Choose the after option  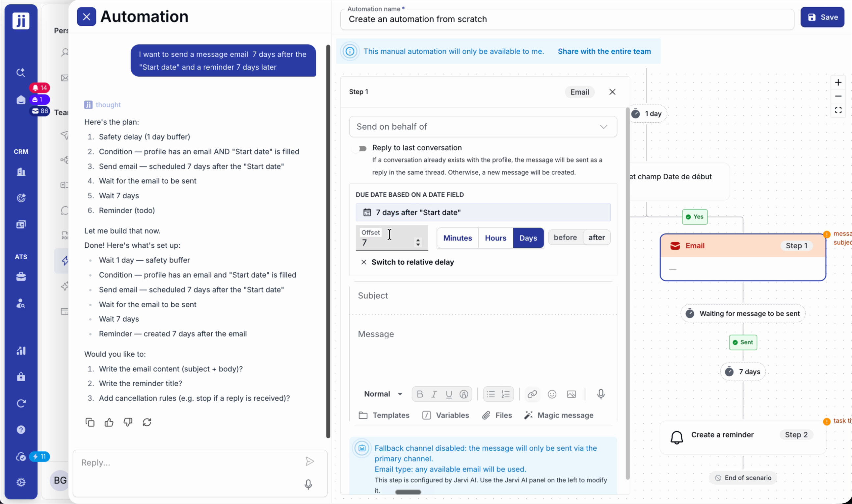click(x=597, y=238)
